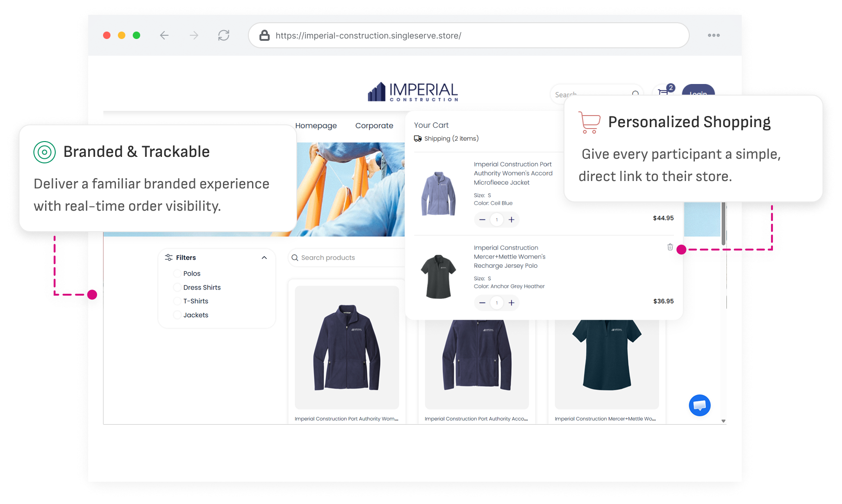Click the magnifier in Search products field
This screenshot has height=504, width=842.
[x=295, y=258]
